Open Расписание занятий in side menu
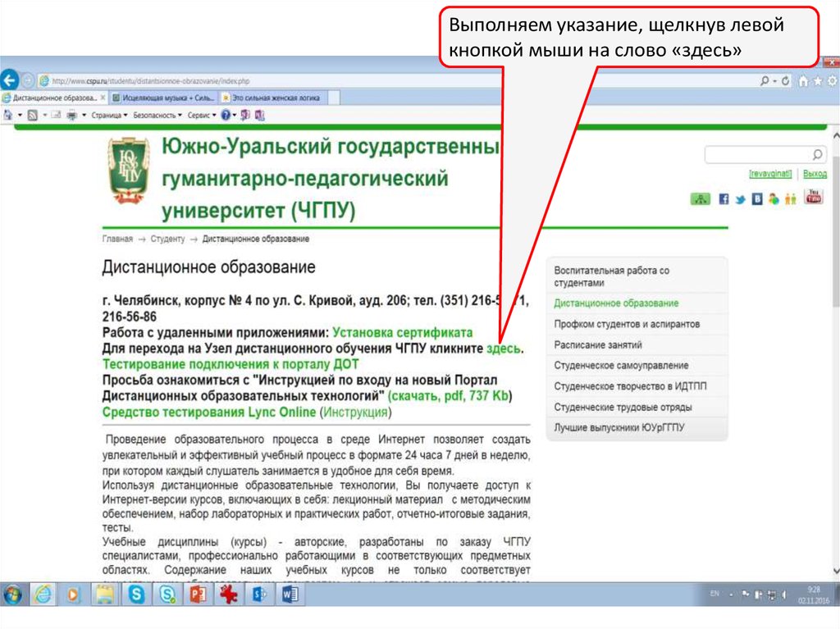This screenshot has height=629, width=840. [597, 345]
